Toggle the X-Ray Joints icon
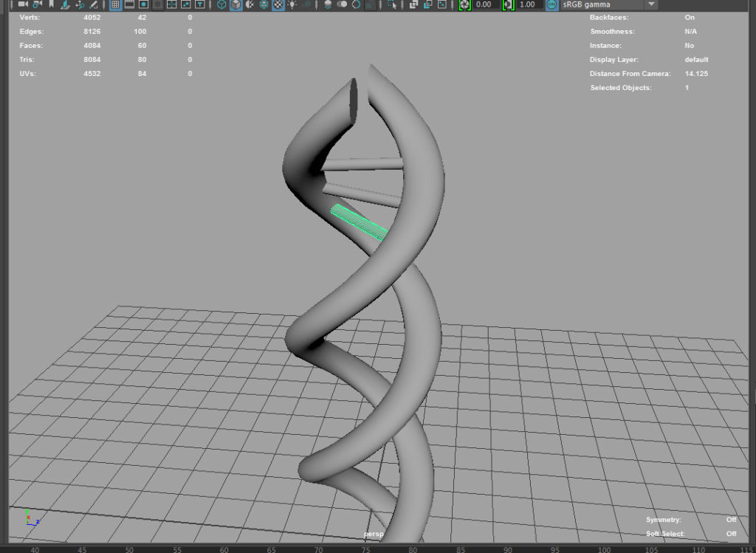Image resolution: width=756 pixels, height=553 pixels. [x=441, y=4]
